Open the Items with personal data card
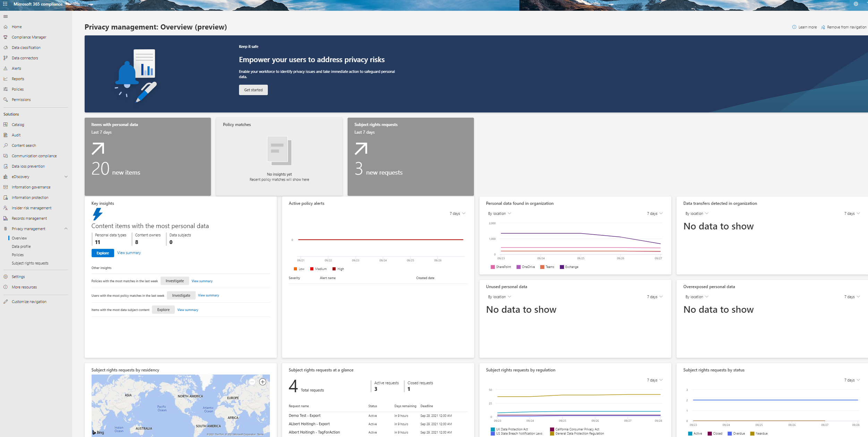The height and width of the screenshot is (437, 868). (x=147, y=156)
